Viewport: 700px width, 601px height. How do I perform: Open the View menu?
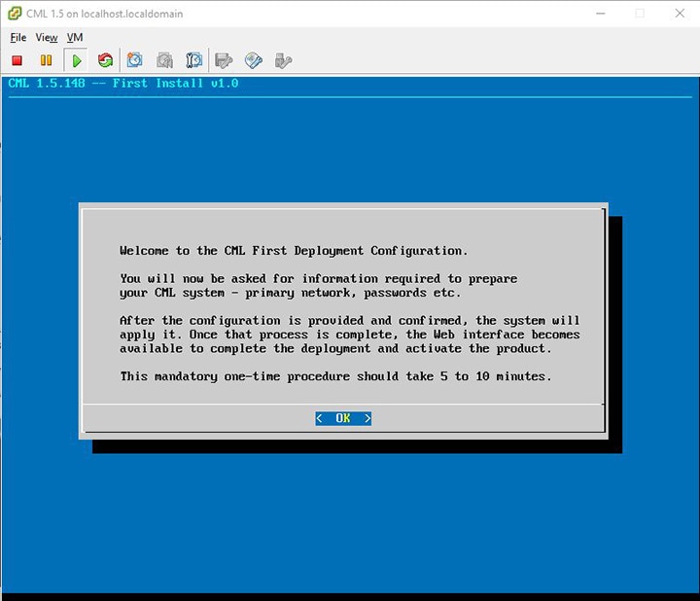tap(47, 38)
